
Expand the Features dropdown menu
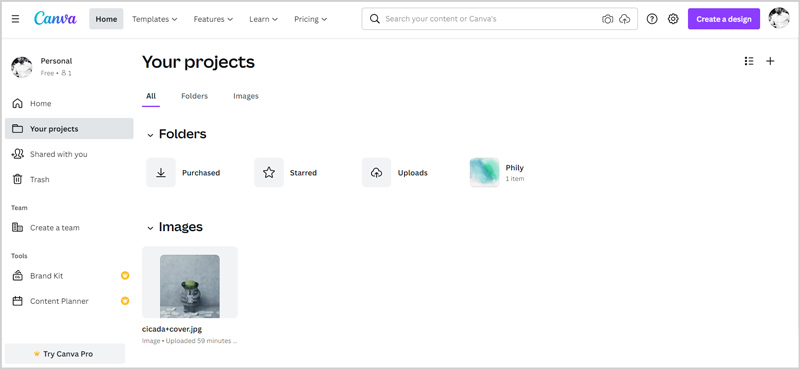coord(213,19)
